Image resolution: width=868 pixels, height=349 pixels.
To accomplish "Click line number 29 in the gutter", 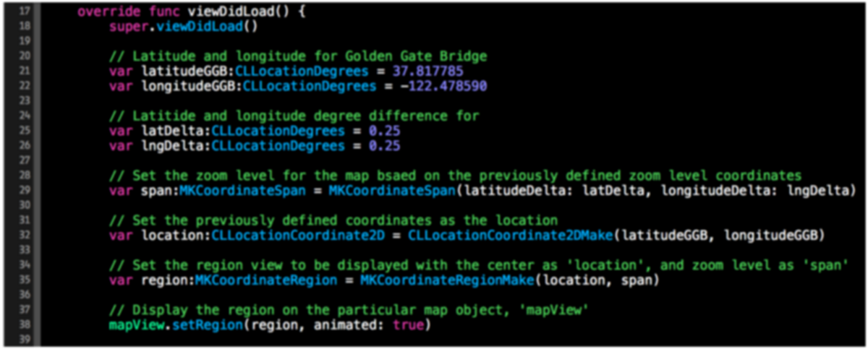I will point(25,190).
